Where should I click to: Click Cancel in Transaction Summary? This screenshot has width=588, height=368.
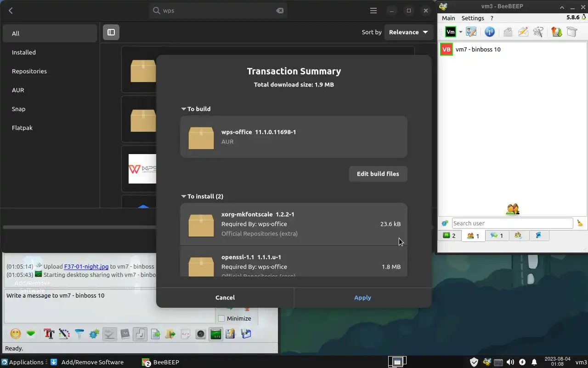coord(225,298)
